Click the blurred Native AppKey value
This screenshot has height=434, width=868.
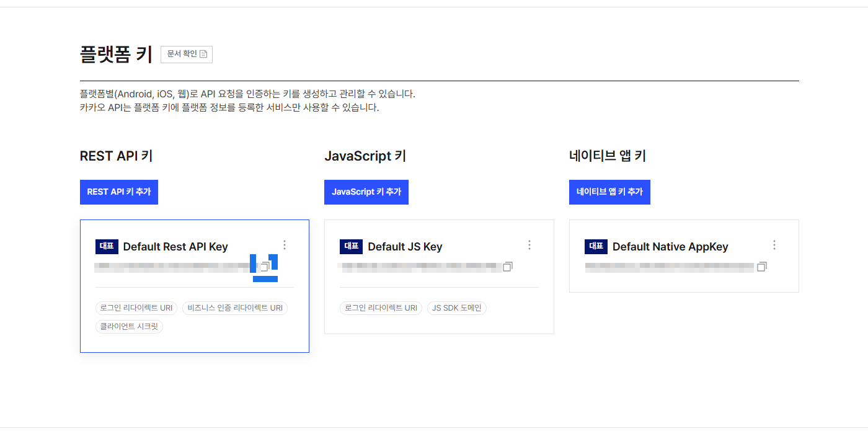(x=670, y=267)
